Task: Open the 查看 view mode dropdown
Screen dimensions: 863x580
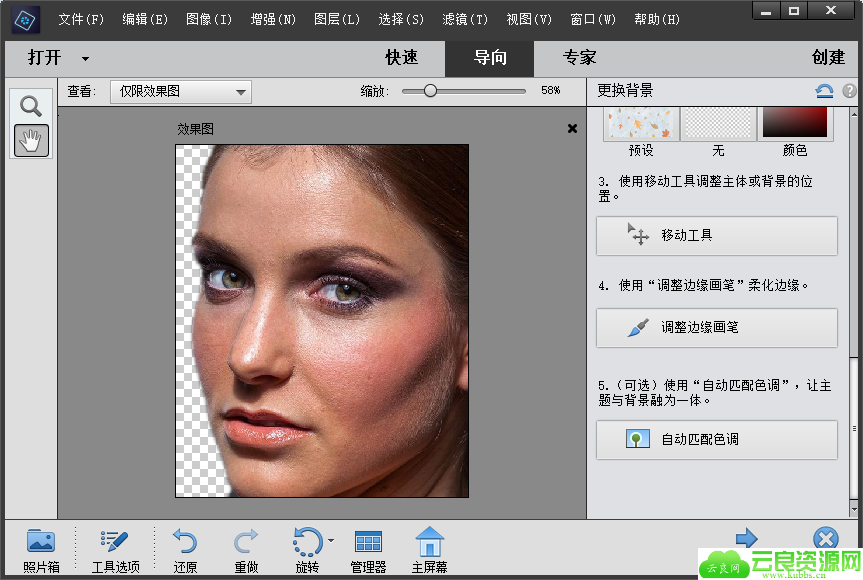Action: coord(181,92)
